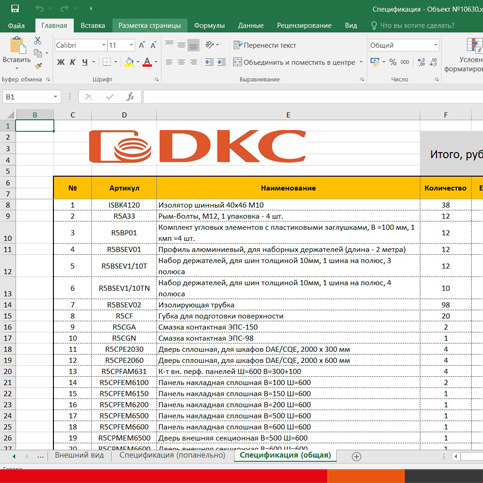
Task: Align text to middle of cell
Action: click(181, 44)
